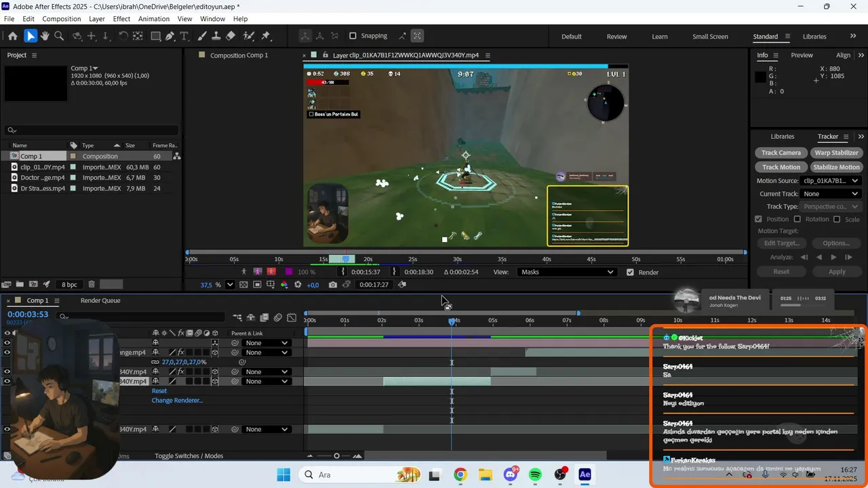Open the top layer's Parent None dropdown
The width and height of the screenshot is (868, 488).
(x=267, y=343)
